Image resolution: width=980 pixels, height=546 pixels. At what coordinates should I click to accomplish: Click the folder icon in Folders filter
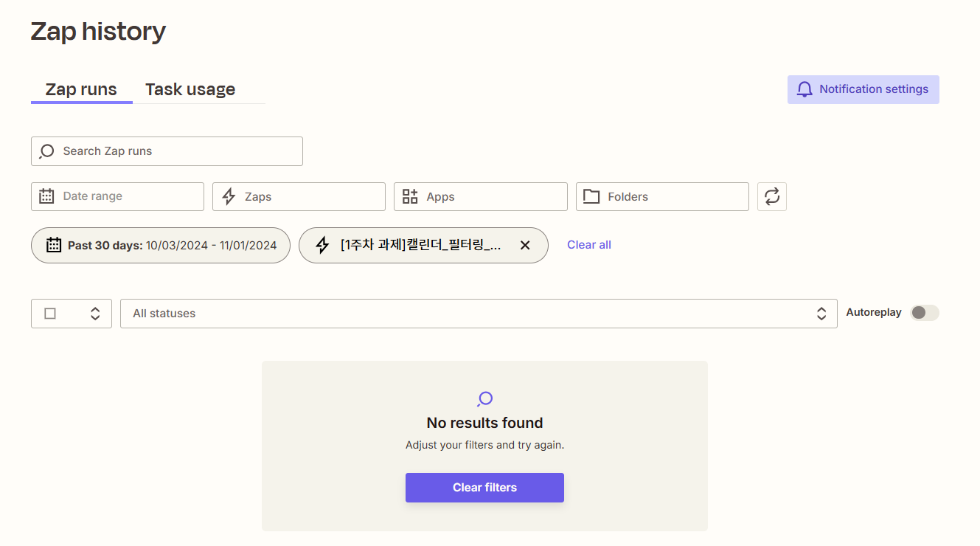(591, 196)
